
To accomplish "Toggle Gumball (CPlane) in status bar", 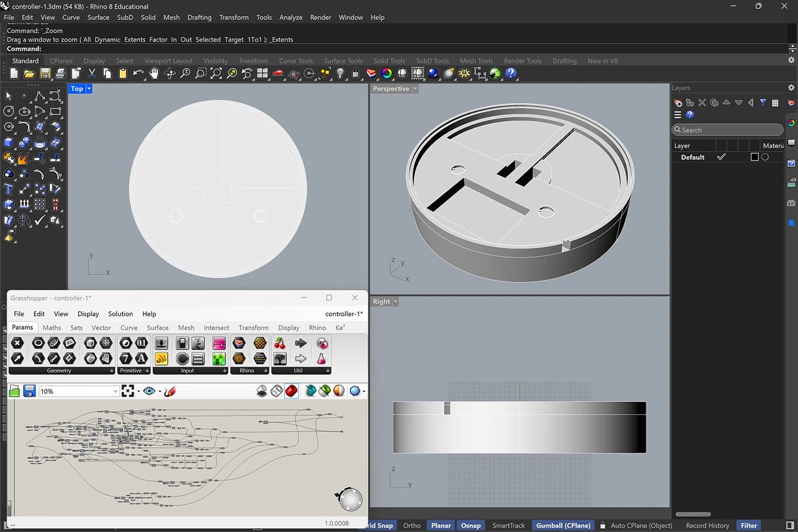I will [563, 525].
